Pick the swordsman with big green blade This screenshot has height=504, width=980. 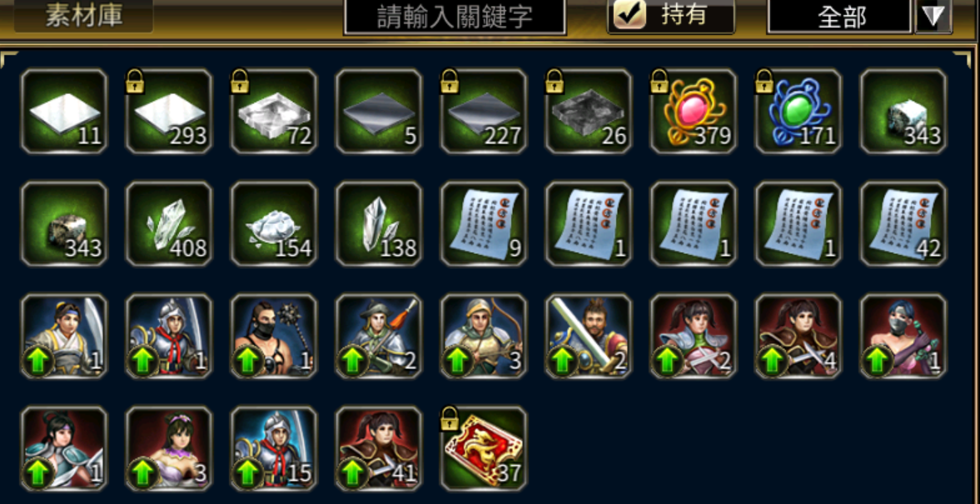[589, 337]
